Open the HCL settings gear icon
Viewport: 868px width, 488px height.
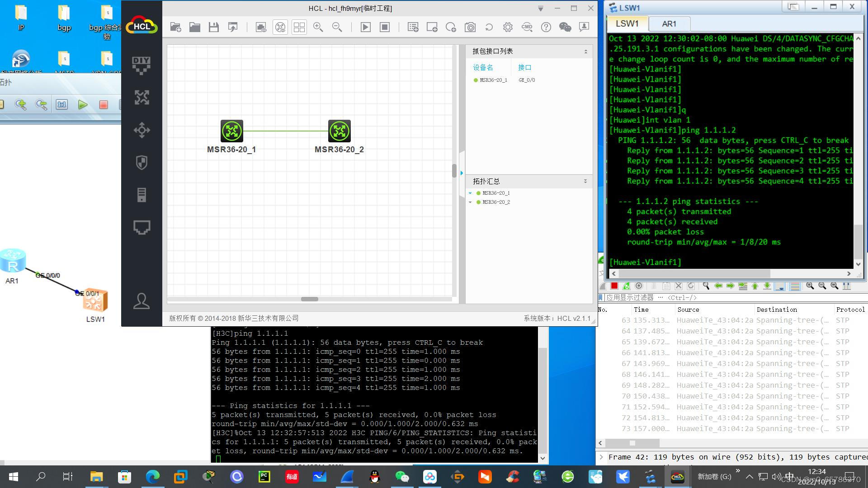point(508,27)
